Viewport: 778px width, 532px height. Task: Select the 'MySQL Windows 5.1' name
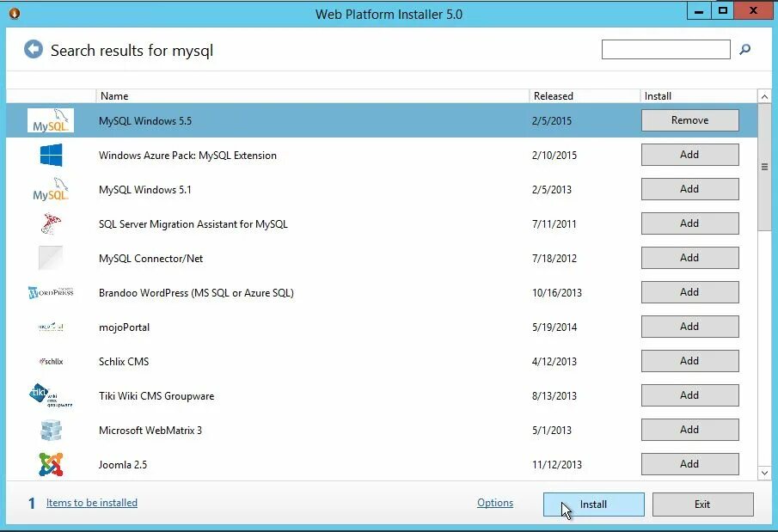tap(145, 190)
